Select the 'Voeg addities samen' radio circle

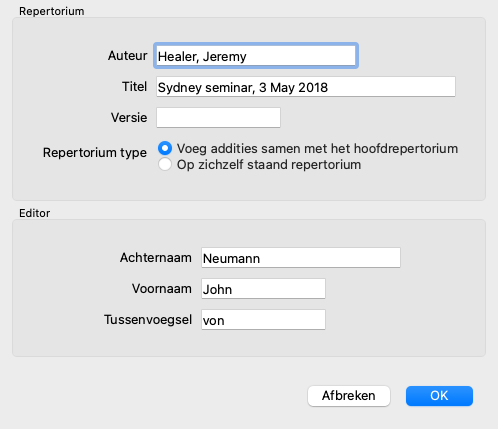point(165,148)
